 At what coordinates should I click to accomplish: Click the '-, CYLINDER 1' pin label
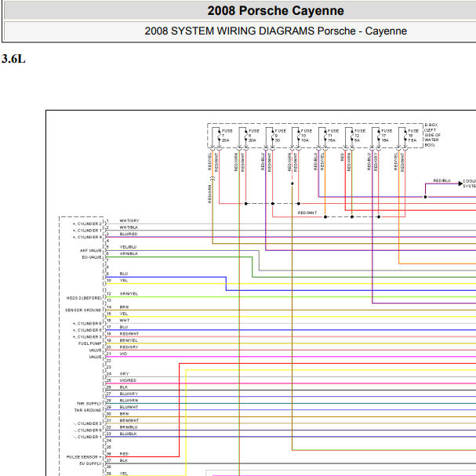click(x=87, y=437)
